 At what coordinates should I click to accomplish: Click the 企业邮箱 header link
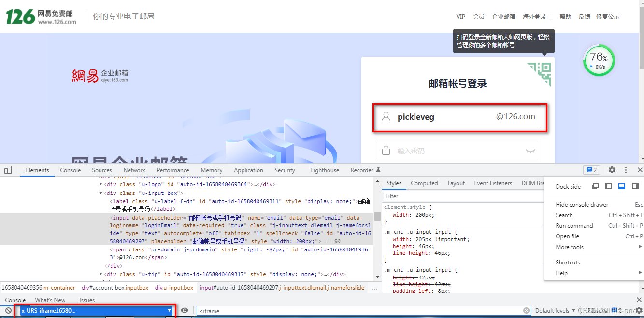[x=503, y=17]
